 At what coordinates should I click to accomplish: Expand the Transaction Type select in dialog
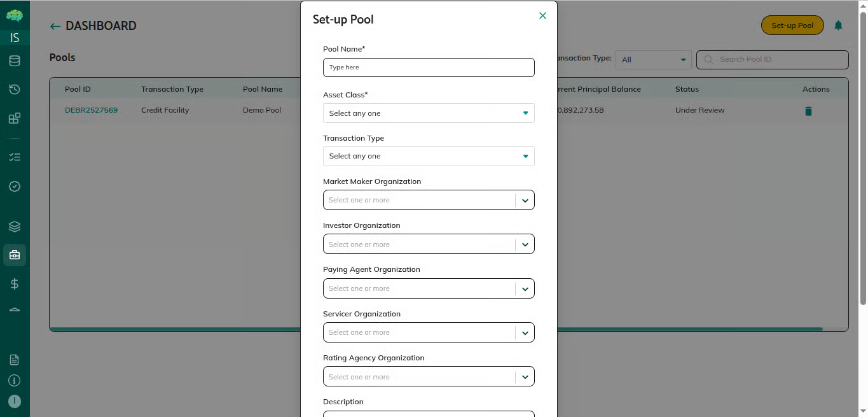coord(429,156)
